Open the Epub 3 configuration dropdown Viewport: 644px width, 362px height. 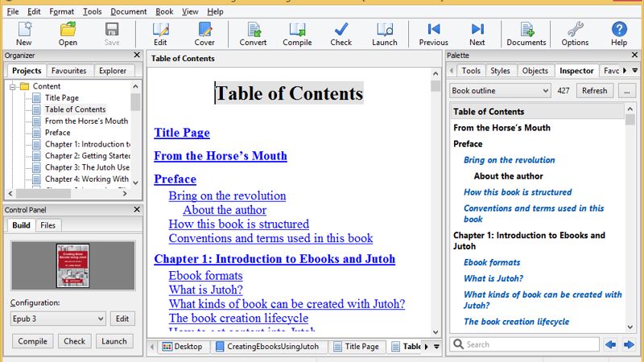pyautogui.click(x=58, y=319)
